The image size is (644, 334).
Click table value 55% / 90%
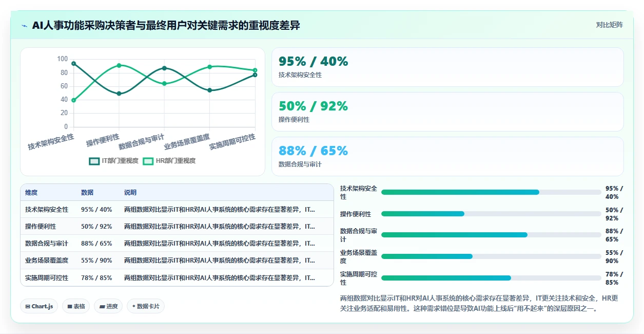(96, 261)
